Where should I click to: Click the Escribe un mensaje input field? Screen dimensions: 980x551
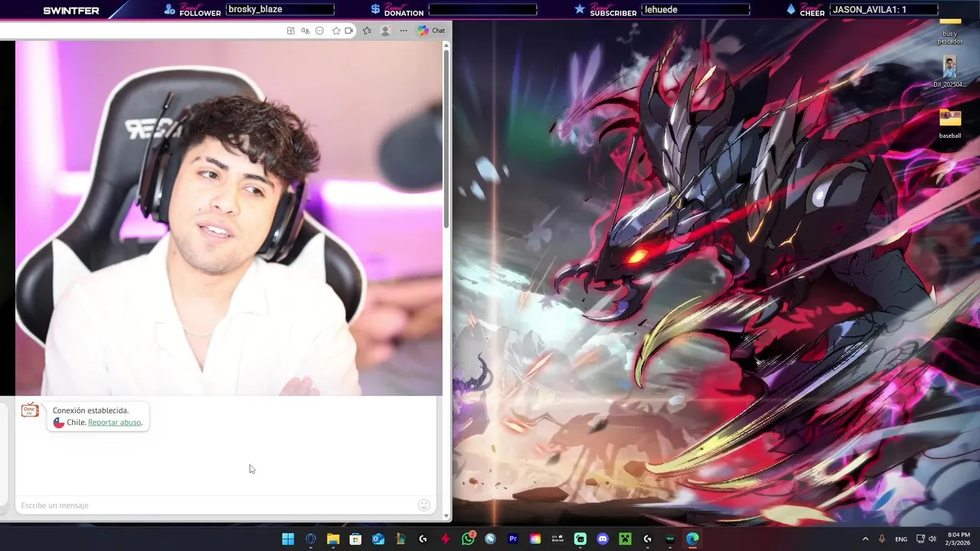tap(216, 505)
